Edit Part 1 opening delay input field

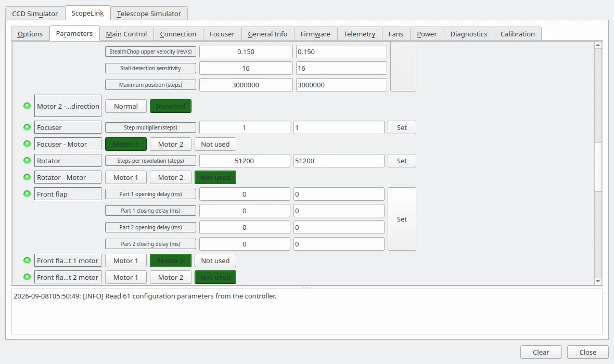click(339, 194)
